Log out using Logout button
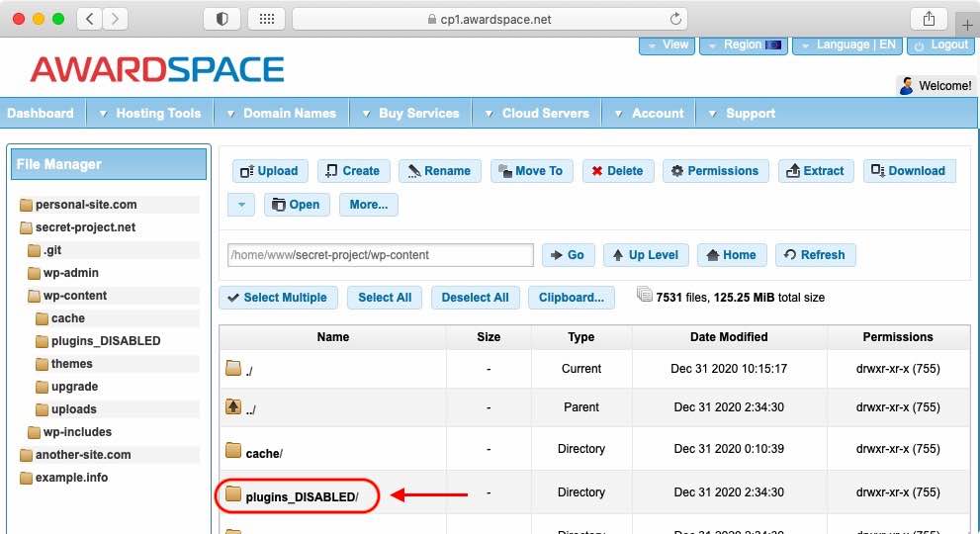 [x=940, y=45]
